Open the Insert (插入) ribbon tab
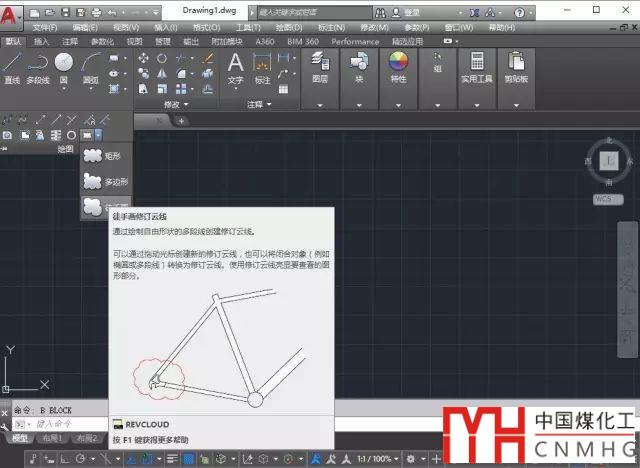The image size is (640, 468). point(42,41)
